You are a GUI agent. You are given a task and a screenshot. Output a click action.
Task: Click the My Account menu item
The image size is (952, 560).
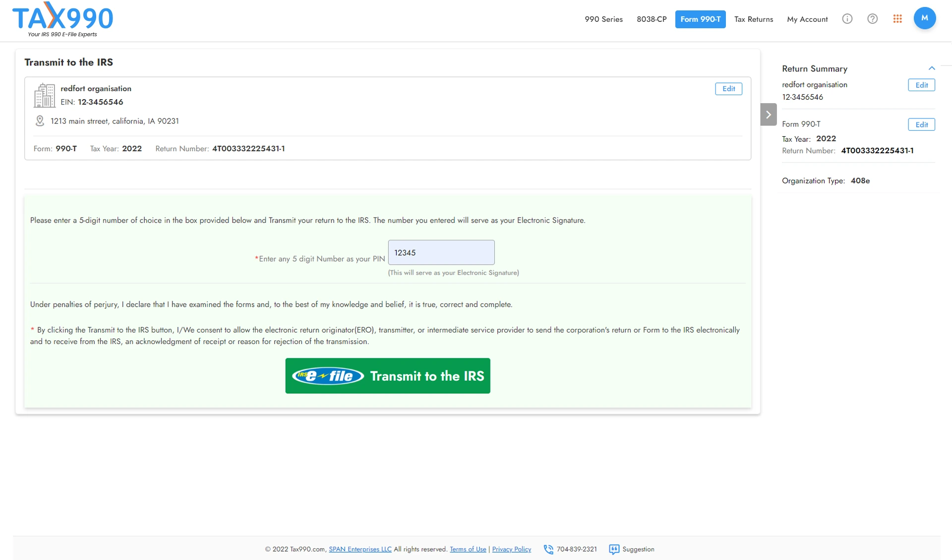[x=807, y=19]
